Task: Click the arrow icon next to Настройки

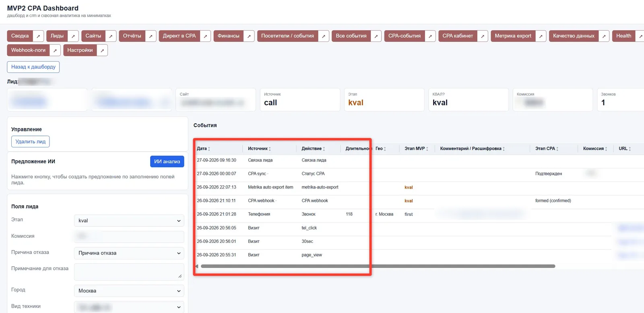Action: tap(102, 50)
